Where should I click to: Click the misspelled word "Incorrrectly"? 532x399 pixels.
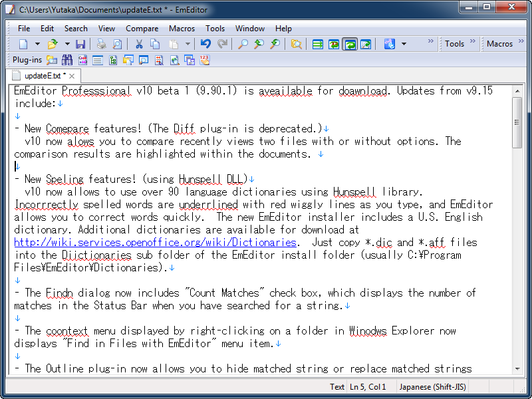pyautogui.click(x=46, y=205)
